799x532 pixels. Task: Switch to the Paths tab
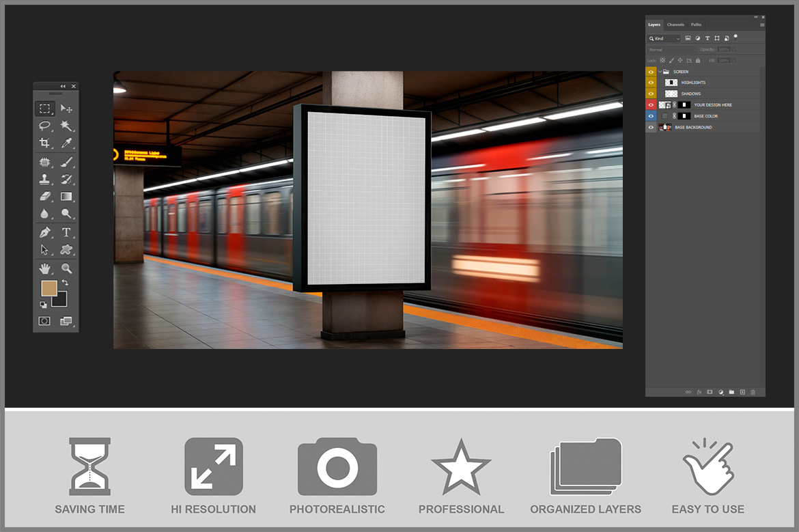point(696,25)
